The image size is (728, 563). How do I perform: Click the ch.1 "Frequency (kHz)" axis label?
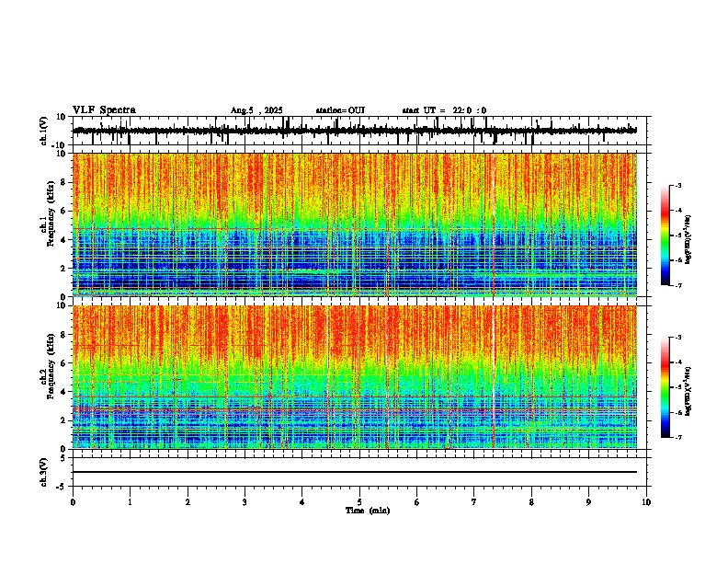click(51, 214)
